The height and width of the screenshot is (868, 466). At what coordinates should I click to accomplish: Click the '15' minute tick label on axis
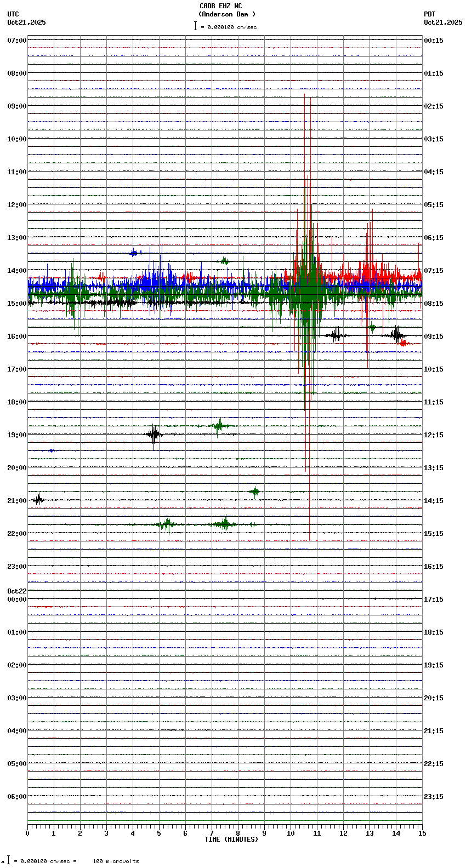point(422,833)
